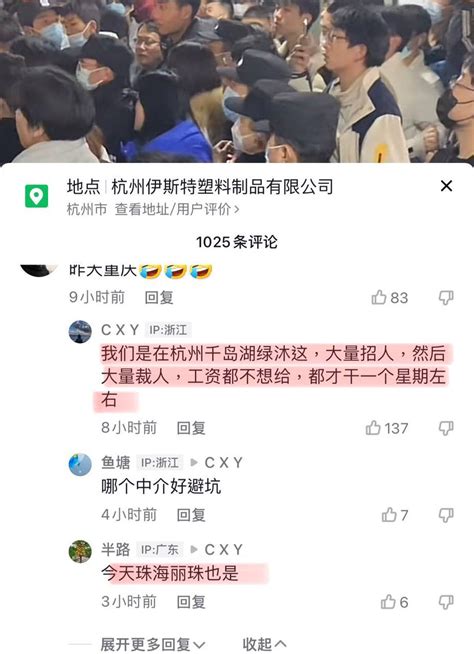Dislike C X Y's comment
Viewport: 474px width, 654px height.
(446, 428)
